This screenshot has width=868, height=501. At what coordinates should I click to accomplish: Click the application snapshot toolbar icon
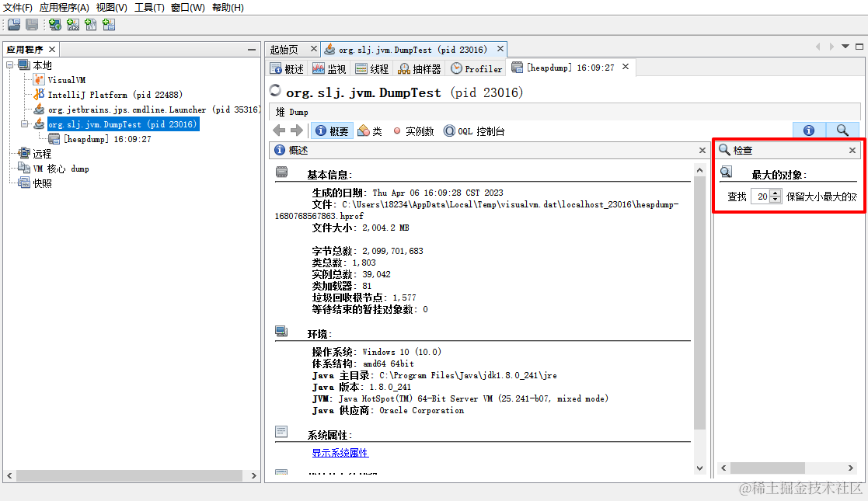[109, 24]
